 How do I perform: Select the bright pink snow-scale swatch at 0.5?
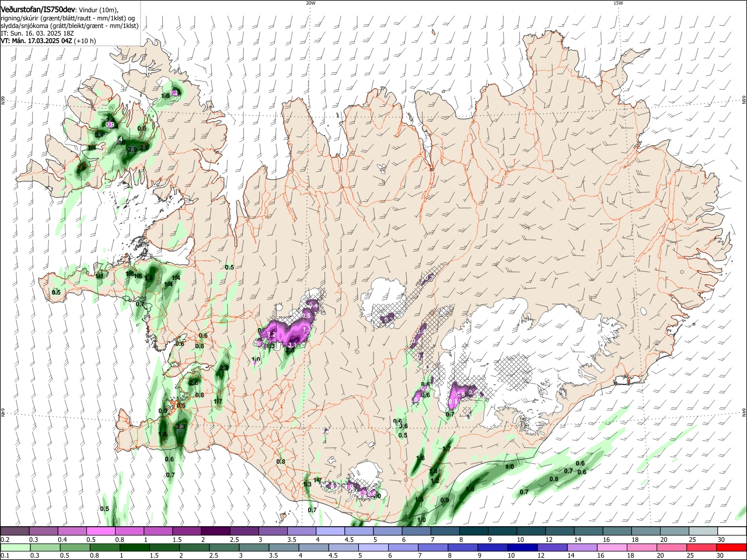pos(100,531)
